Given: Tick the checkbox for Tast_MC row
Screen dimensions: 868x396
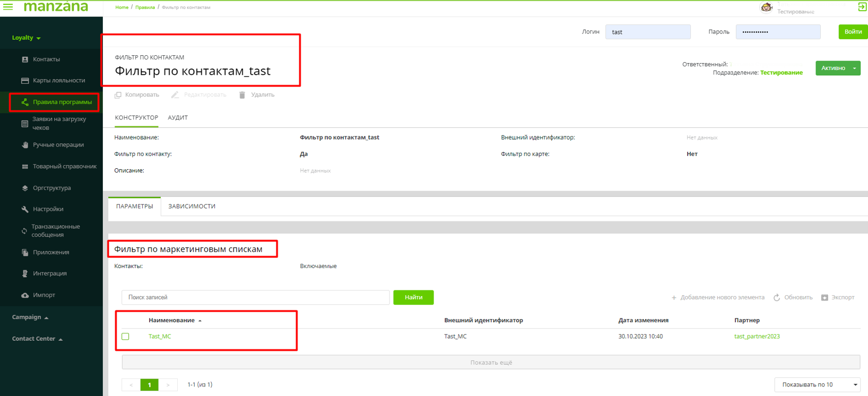Looking at the screenshot, I should click(125, 337).
